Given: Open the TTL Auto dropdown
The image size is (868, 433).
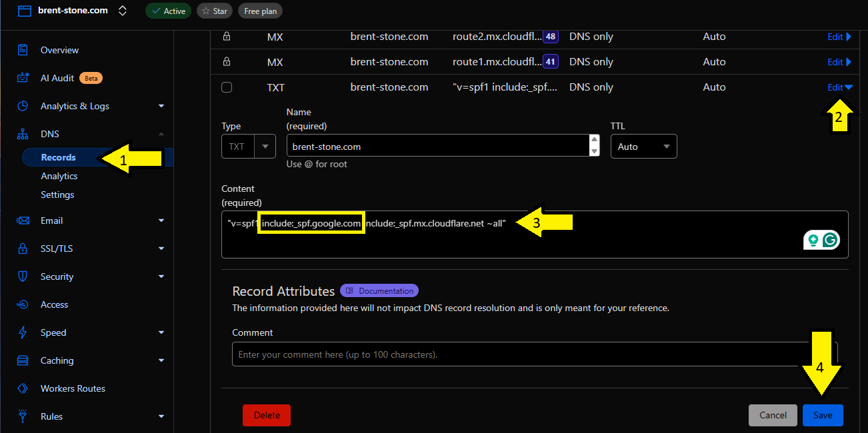Looking at the screenshot, I should pyautogui.click(x=643, y=147).
